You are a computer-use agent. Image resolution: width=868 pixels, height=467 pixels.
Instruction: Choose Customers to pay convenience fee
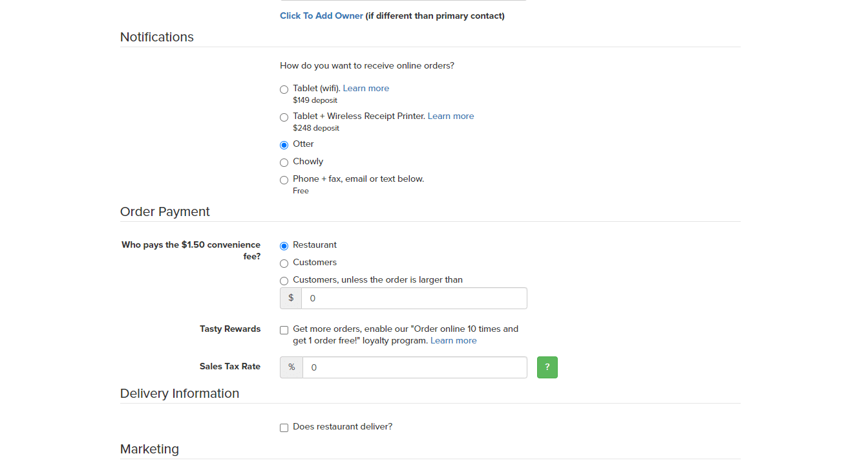click(284, 263)
